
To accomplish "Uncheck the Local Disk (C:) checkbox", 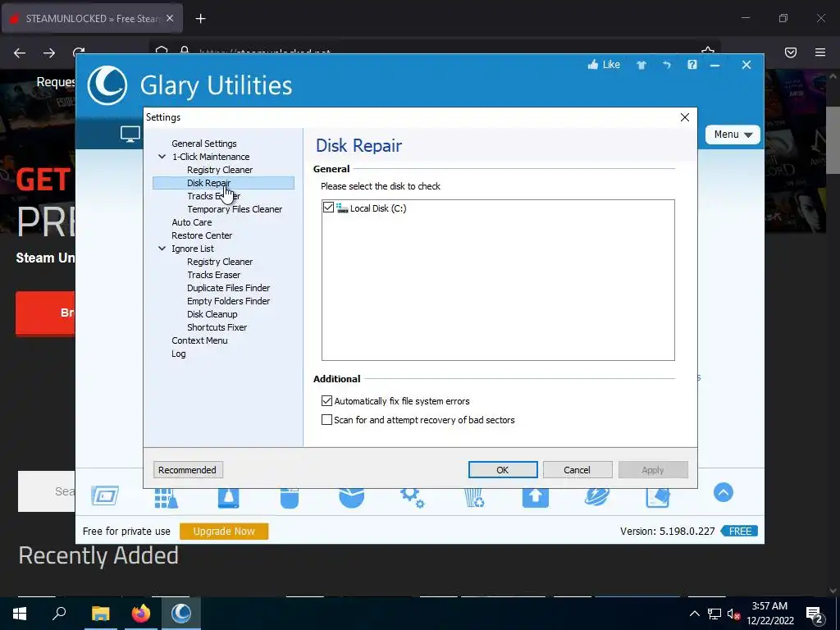I will click(x=328, y=208).
